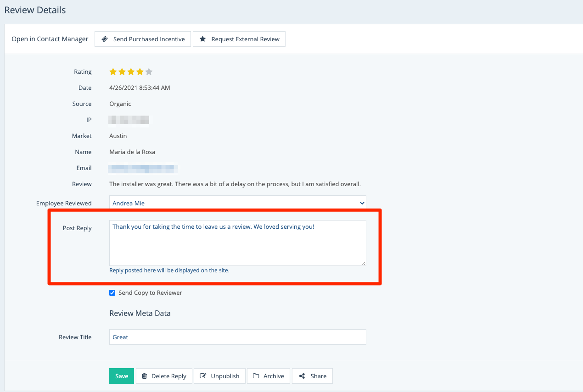Image resolution: width=583 pixels, height=392 pixels.
Task: Open the Employee Reviewed dropdown
Action: [237, 203]
